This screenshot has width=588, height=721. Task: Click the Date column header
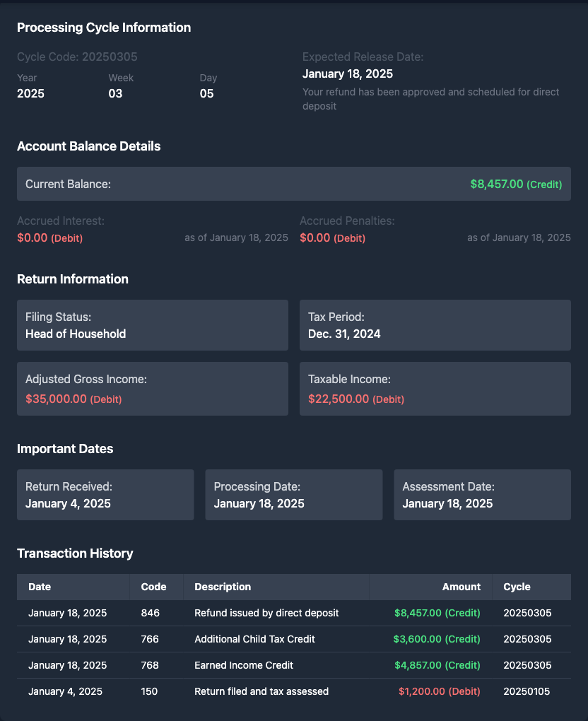(x=40, y=587)
